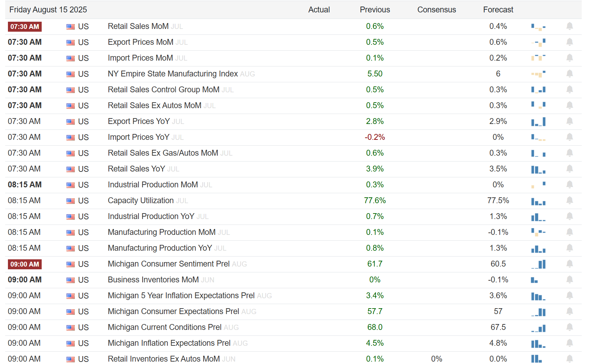This screenshot has height=364, width=590.
Task: Set alert bell for Export Prices MoM
Action: (x=569, y=42)
